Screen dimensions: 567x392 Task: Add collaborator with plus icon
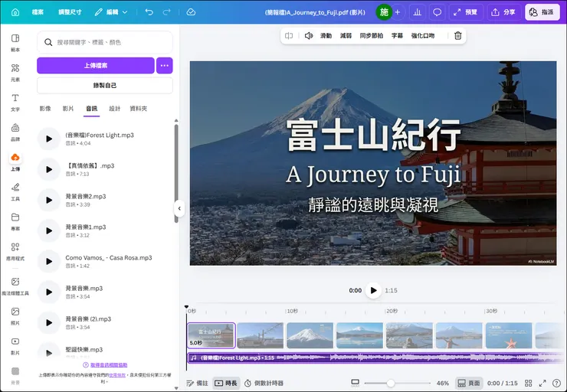tap(398, 12)
